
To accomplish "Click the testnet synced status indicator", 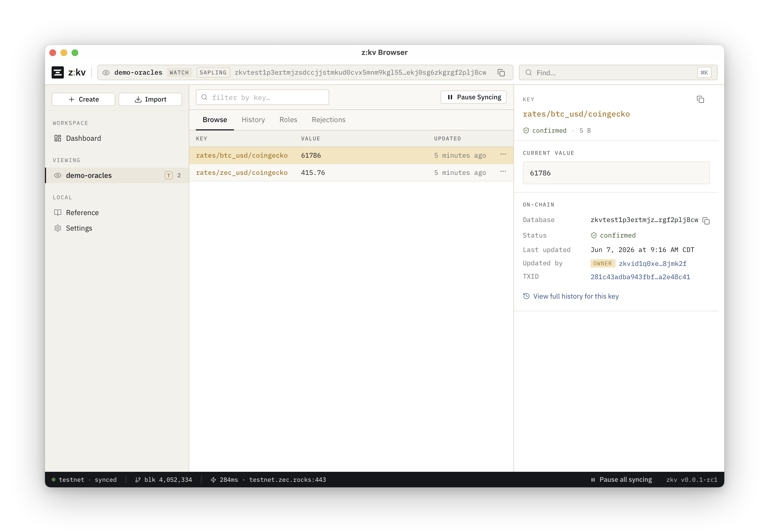I will point(84,480).
